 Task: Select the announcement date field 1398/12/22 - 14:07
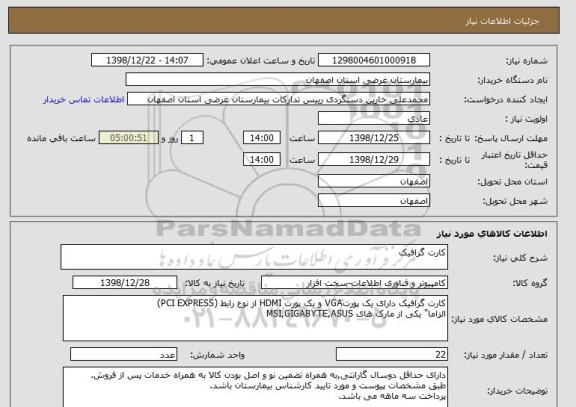point(147,60)
